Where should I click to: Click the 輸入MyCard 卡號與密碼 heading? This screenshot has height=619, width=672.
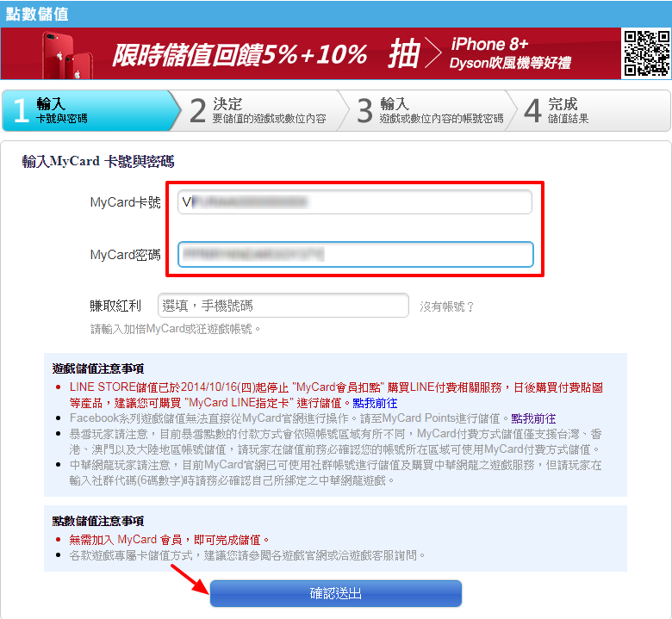(x=98, y=162)
